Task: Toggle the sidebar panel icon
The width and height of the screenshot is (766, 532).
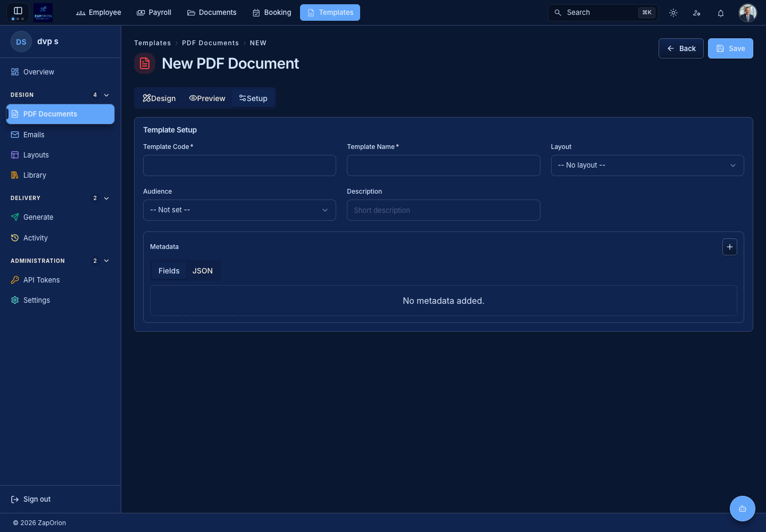Action: coord(18,11)
